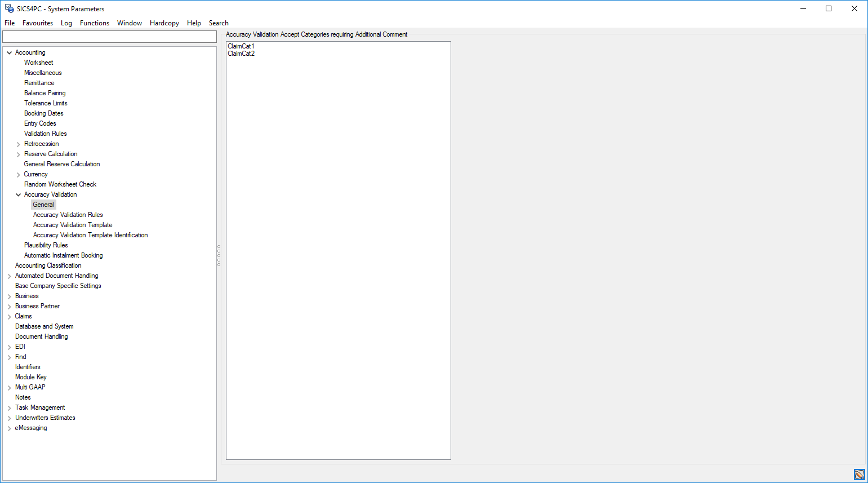Viewport: 868px width, 483px height.
Task: Open the Search menu
Action: [219, 23]
